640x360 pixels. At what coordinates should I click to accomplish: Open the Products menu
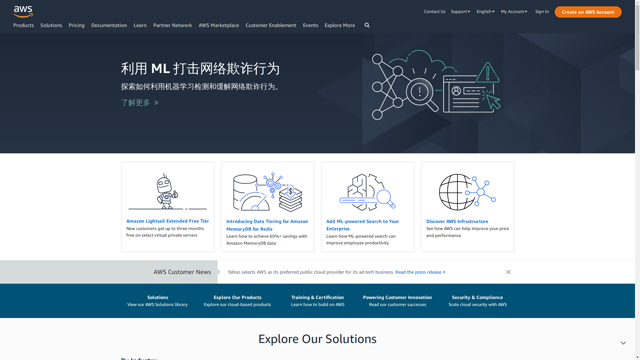click(23, 25)
